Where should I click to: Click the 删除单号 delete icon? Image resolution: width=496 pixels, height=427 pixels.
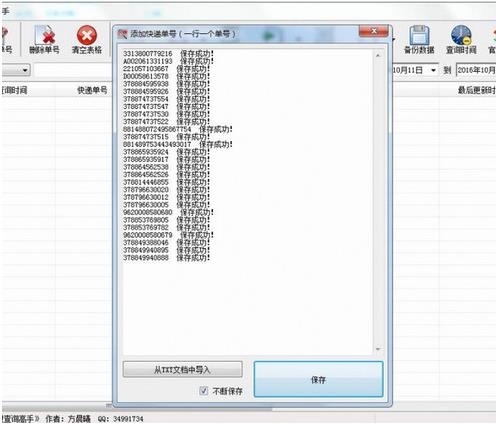point(44,35)
